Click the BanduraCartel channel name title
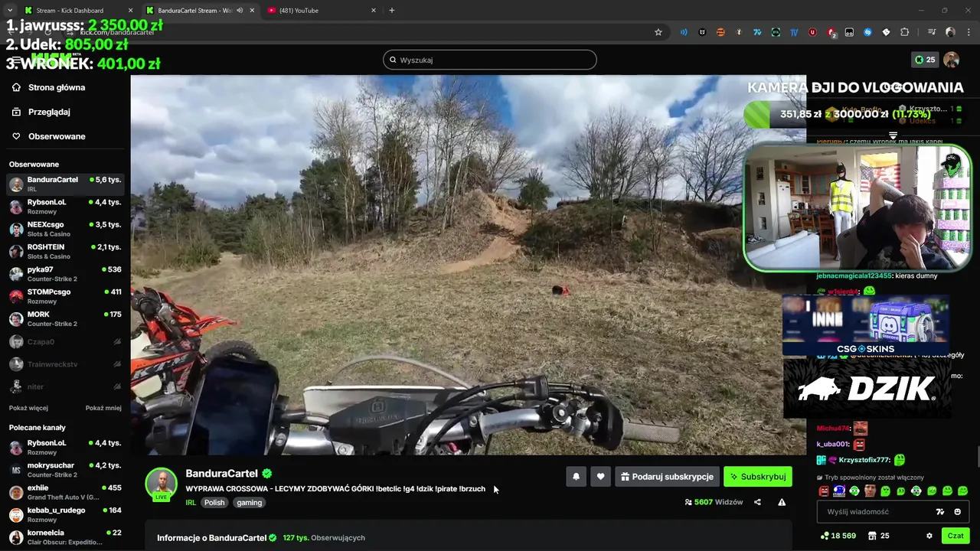 click(x=222, y=474)
